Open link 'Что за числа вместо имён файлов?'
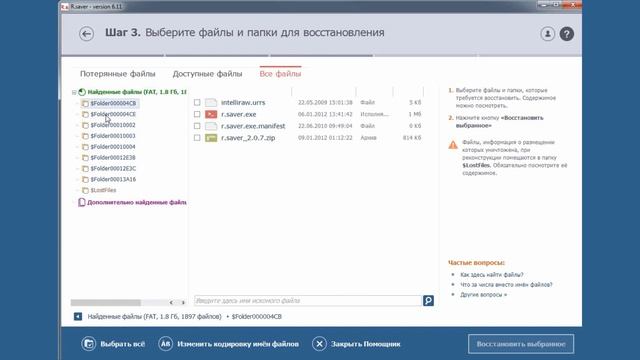 [x=506, y=284]
